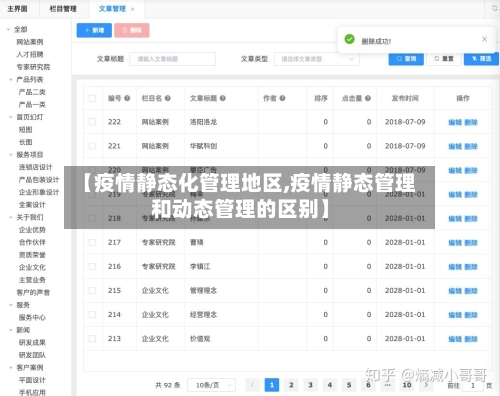
Task: Click 编辑 for row 222
Action: 455,122
